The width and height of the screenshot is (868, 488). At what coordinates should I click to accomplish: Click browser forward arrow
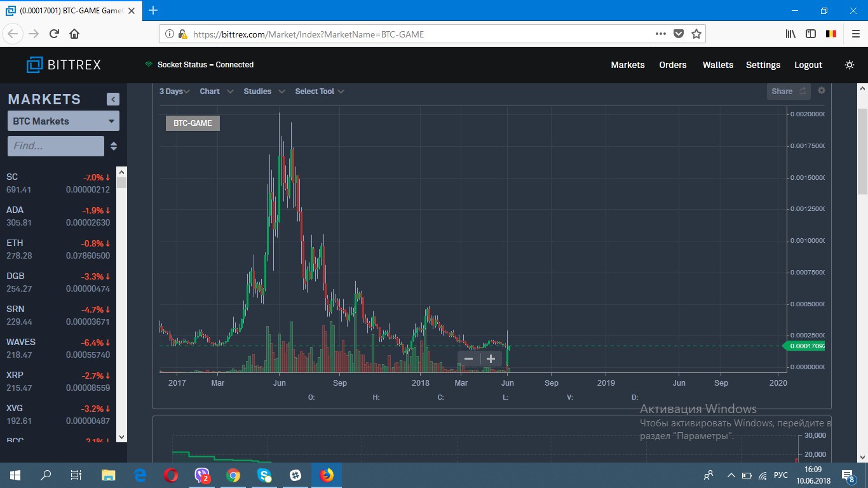pyautogui.click(x=34, y=34)
